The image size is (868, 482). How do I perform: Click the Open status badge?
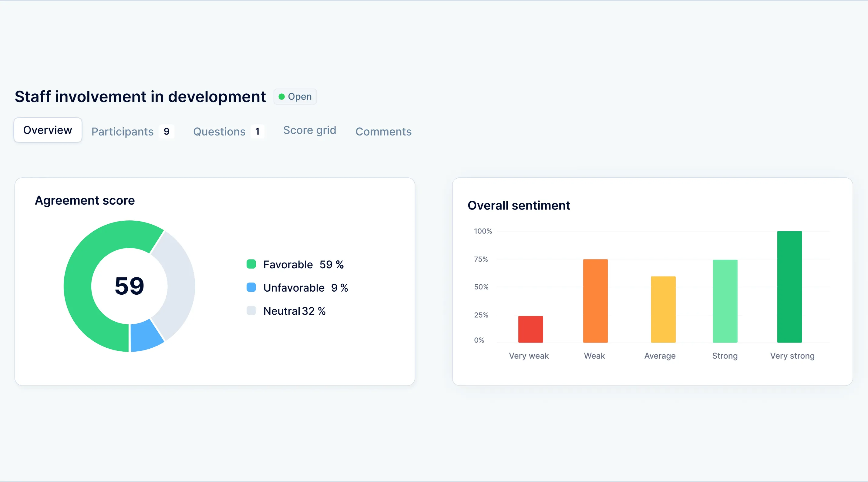pyautogui.click(x=295, y=96)
